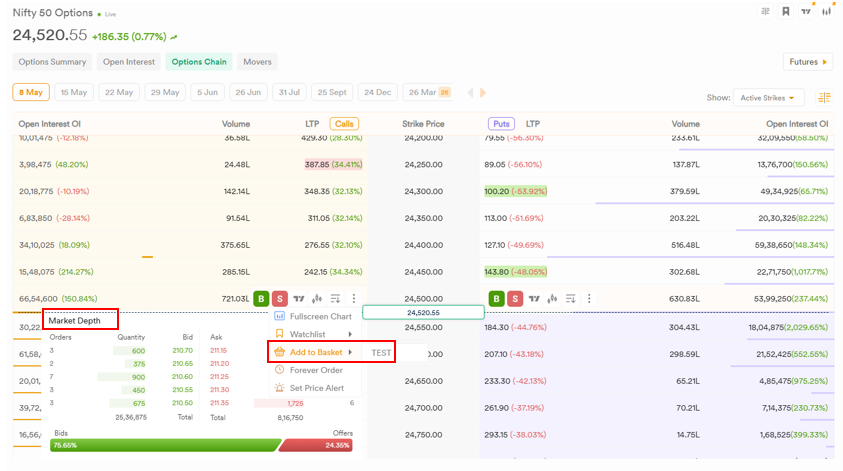Open the option chain layout icon in header

coord(765,11)
